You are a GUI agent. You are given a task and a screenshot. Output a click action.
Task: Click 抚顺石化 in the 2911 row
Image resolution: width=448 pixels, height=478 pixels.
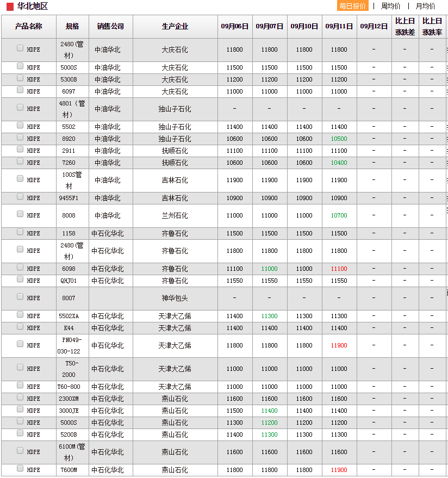[x=175, y=151]
